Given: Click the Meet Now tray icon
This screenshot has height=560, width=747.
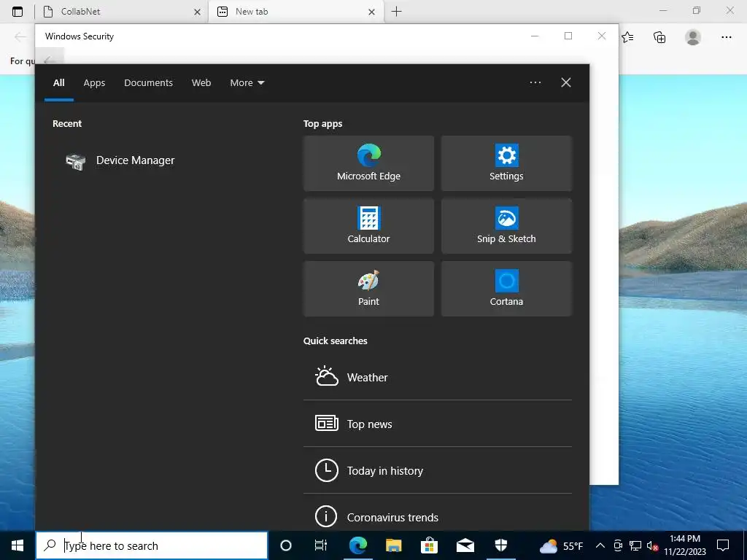Looking at the screenshot, I should pos(618,545).
